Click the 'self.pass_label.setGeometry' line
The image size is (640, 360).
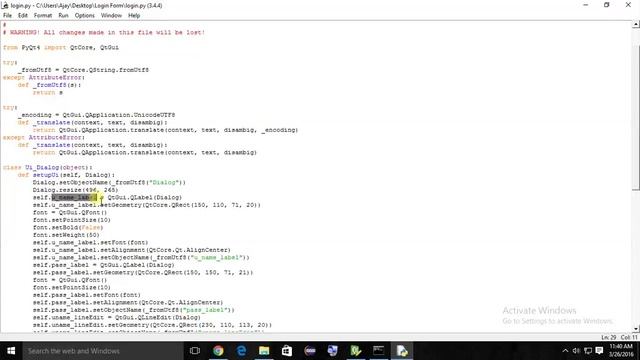(143, 272)
